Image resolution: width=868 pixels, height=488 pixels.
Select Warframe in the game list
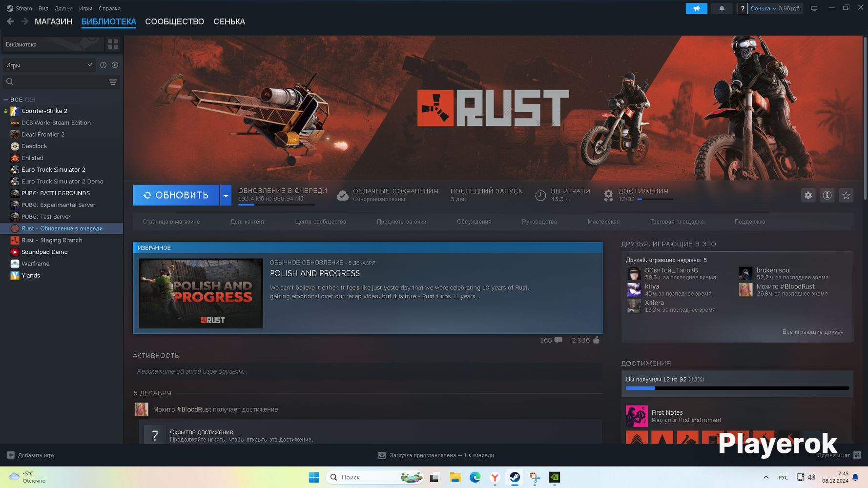tap(36, 264)
